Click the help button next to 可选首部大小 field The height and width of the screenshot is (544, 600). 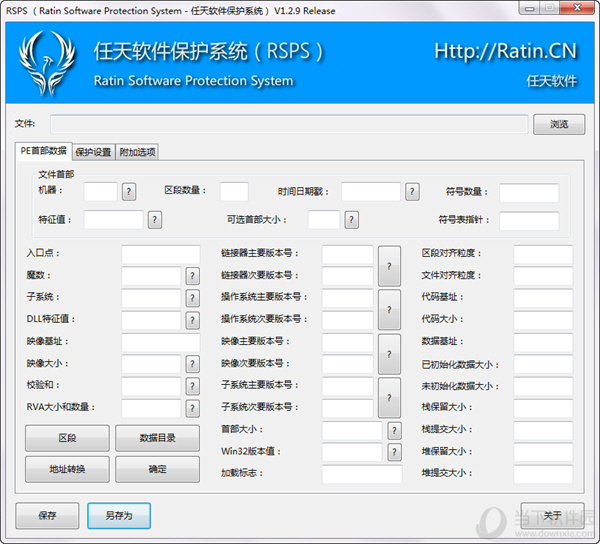(351, 220)
